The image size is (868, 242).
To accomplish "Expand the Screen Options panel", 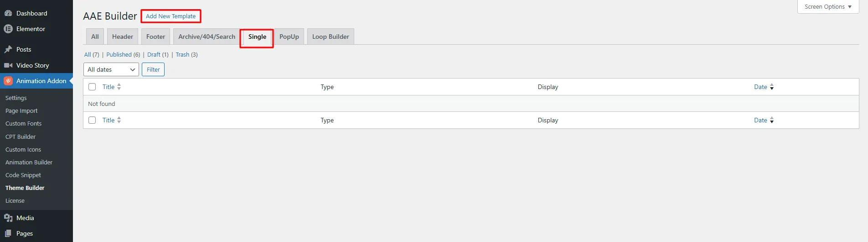I will tap(827, 7).
